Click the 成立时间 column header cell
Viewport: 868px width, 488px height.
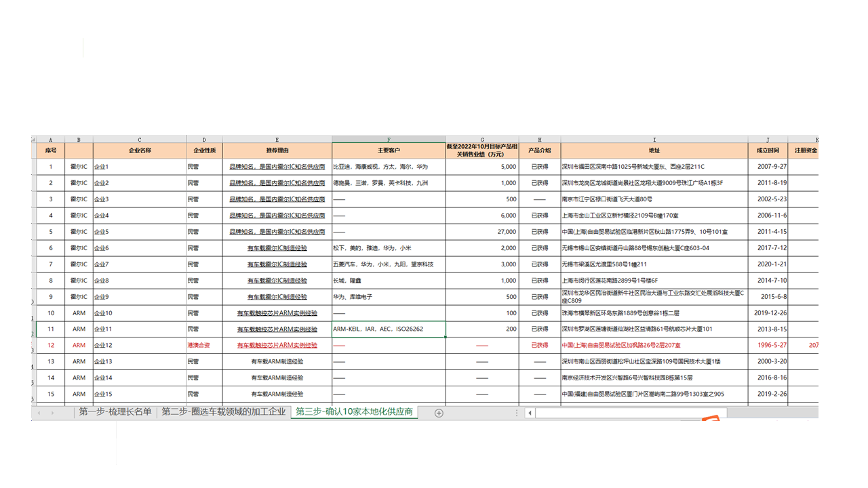(x=768, y=150)
